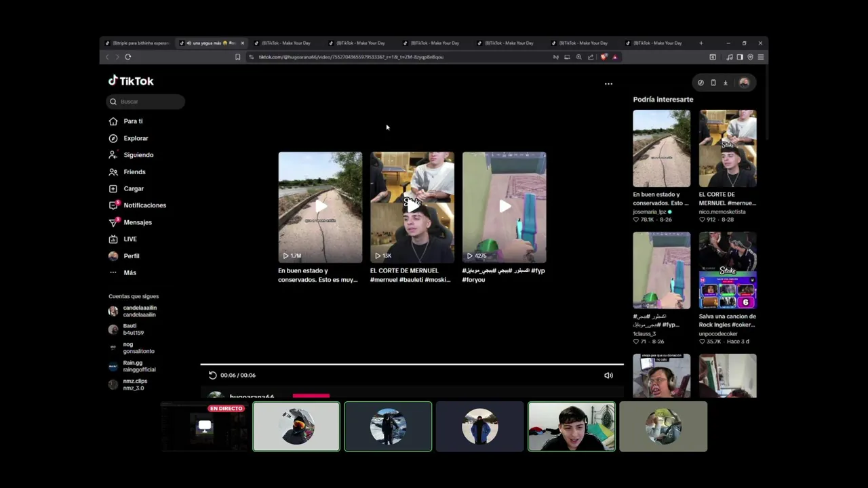Click the Podría interesarte heading
Viewport: 868px width, 488px height.
663,100
